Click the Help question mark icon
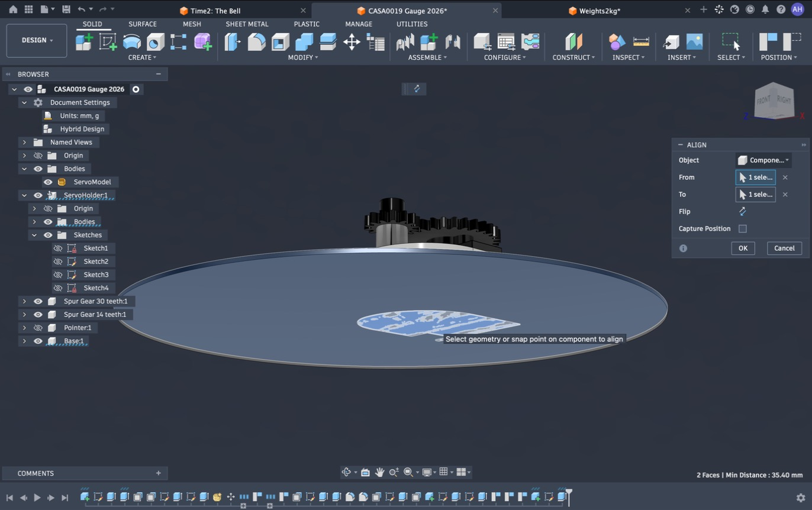 click(x=781, y=9)
